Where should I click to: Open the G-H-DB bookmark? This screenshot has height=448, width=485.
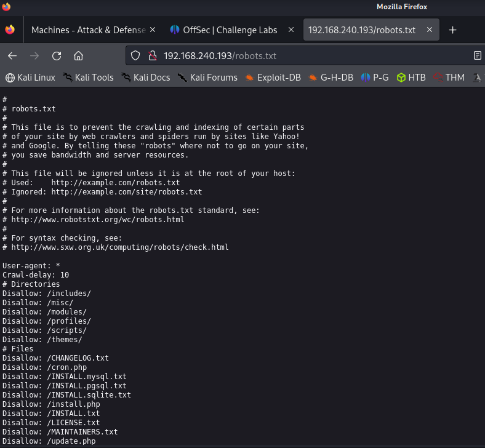point(331,78)
